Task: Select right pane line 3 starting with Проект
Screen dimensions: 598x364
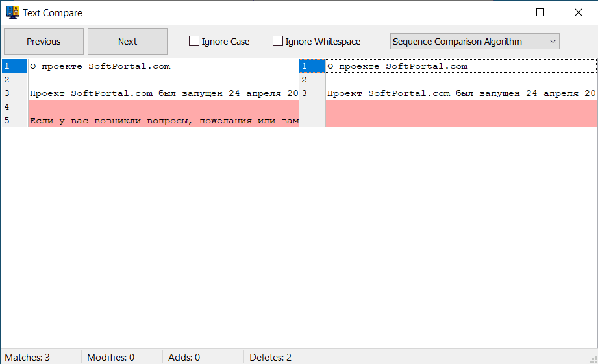Action: point(461,93)
